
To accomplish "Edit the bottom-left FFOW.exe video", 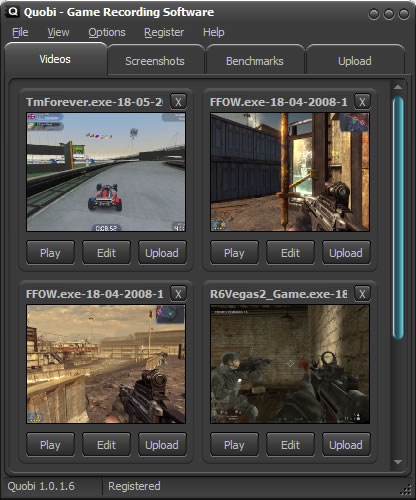I will [106, 445].
